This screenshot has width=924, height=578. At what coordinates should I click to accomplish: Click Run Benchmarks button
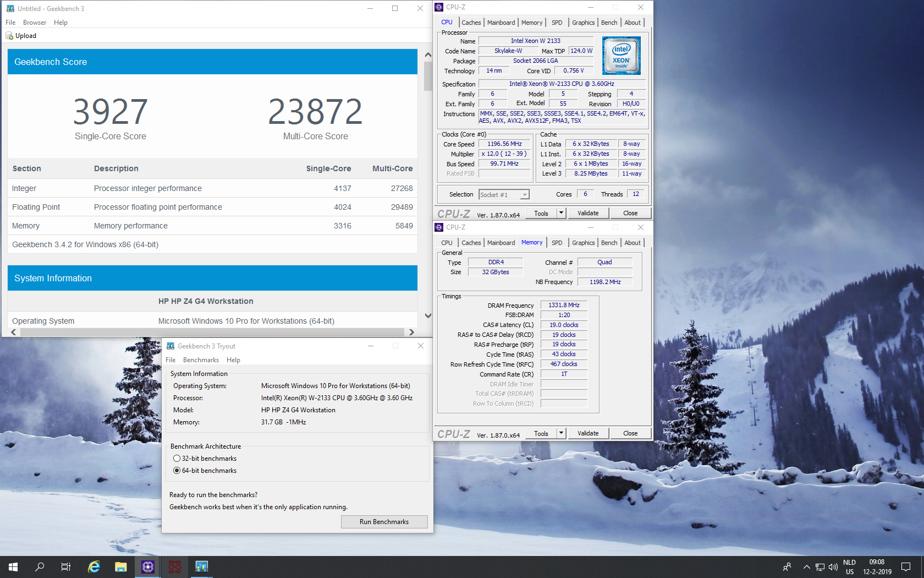[x=384, y=522]
